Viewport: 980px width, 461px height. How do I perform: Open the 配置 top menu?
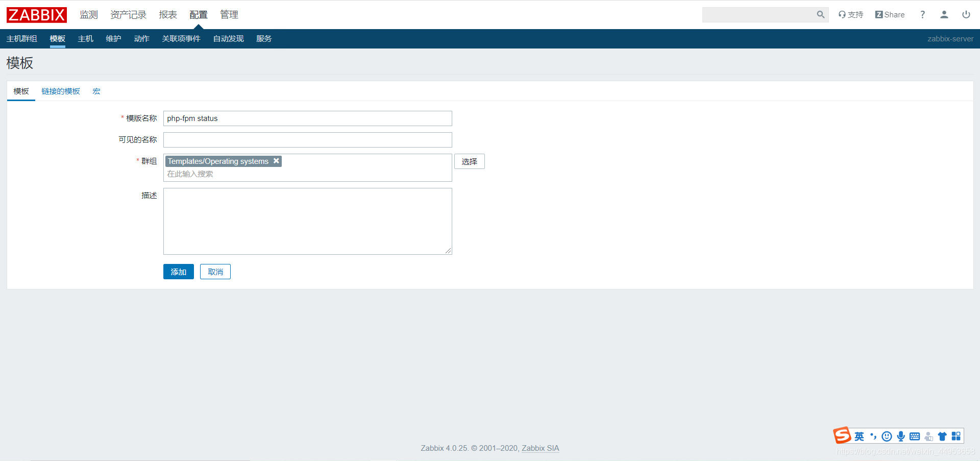click(x=199, y=15)
